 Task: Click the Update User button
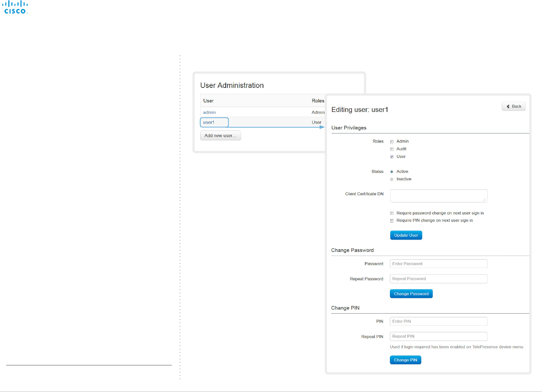pos(406,235)
